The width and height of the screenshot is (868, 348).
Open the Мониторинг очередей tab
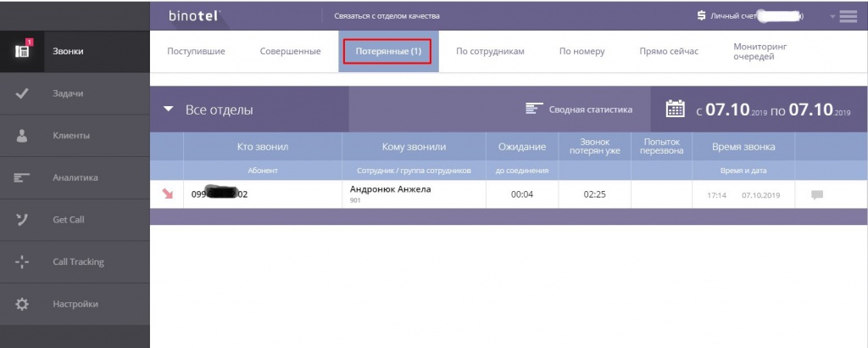coord(760,52)
